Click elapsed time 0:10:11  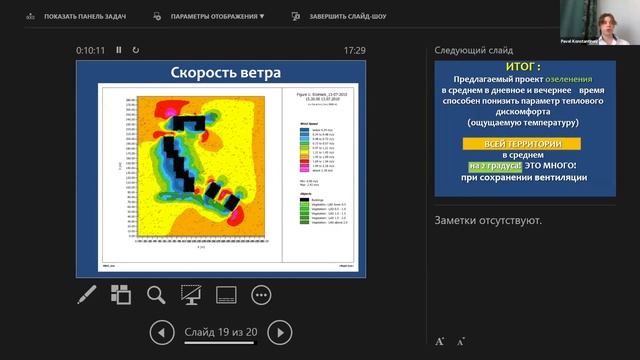tap(90, 50)
